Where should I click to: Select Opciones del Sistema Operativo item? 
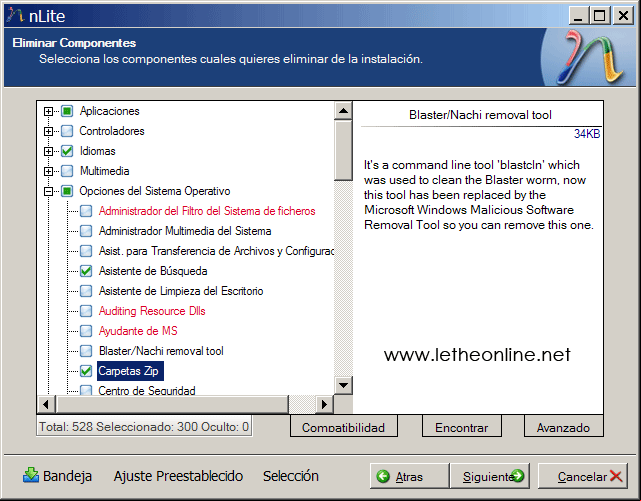pyautogui.click(x=155, y=191)
